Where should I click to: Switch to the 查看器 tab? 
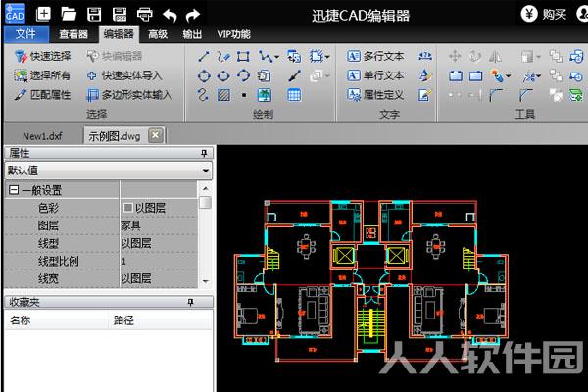pos(73,35)
